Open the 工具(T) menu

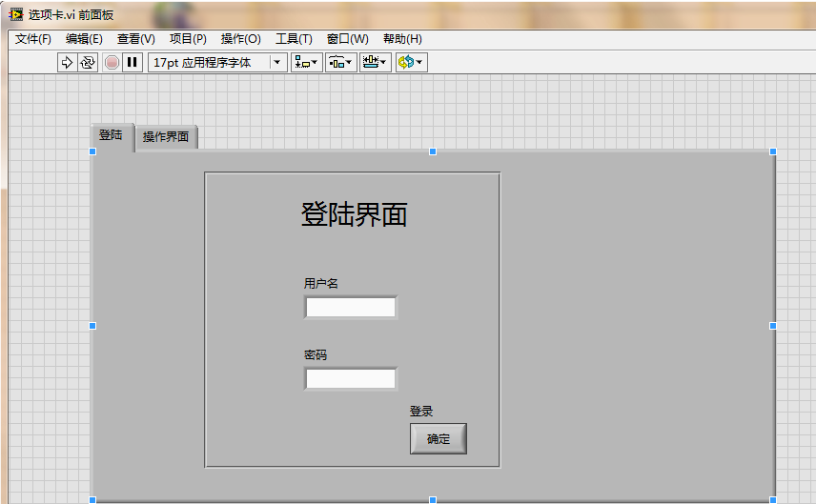294,39
